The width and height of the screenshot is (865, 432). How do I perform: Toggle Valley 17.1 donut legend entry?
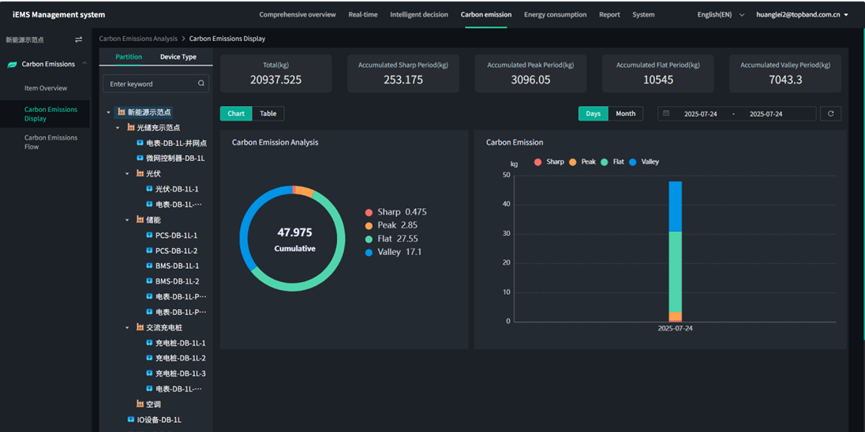[x=393, y=252]
